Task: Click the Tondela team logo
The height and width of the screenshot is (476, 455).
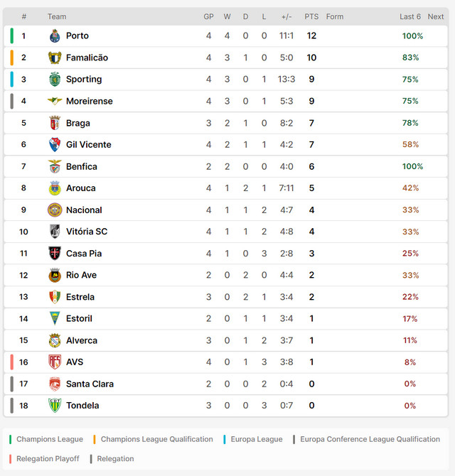Action: [55, 406]
